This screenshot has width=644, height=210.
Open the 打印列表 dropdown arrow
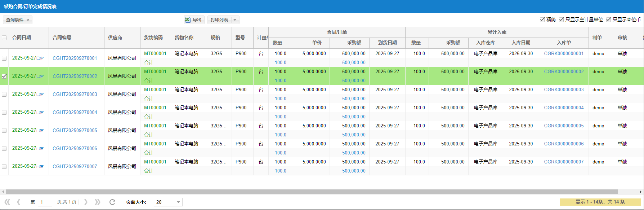click(235, 20)
